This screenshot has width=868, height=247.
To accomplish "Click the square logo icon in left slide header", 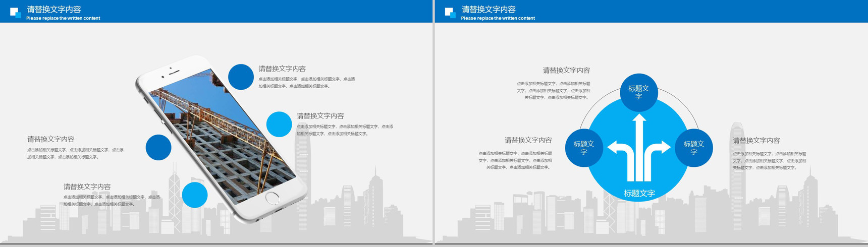I will pos(15,13).
